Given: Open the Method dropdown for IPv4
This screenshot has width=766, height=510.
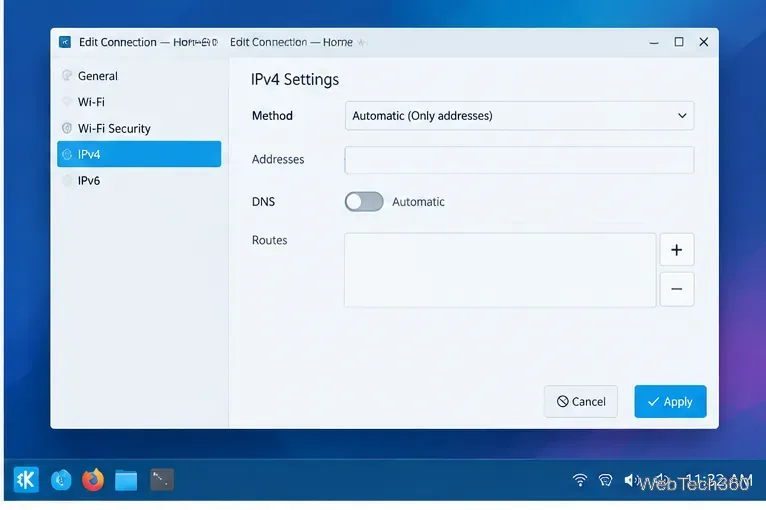Looking at the screenshot, I should tap(519, 116).
